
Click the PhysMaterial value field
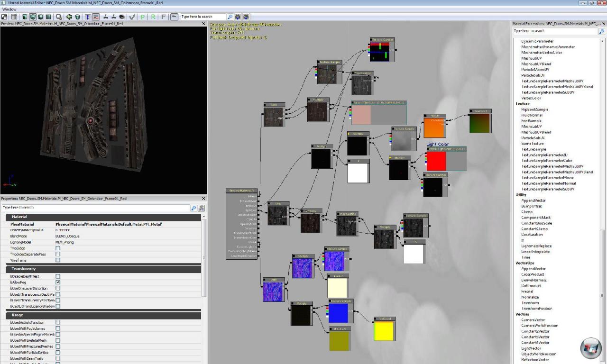(128, 224)
